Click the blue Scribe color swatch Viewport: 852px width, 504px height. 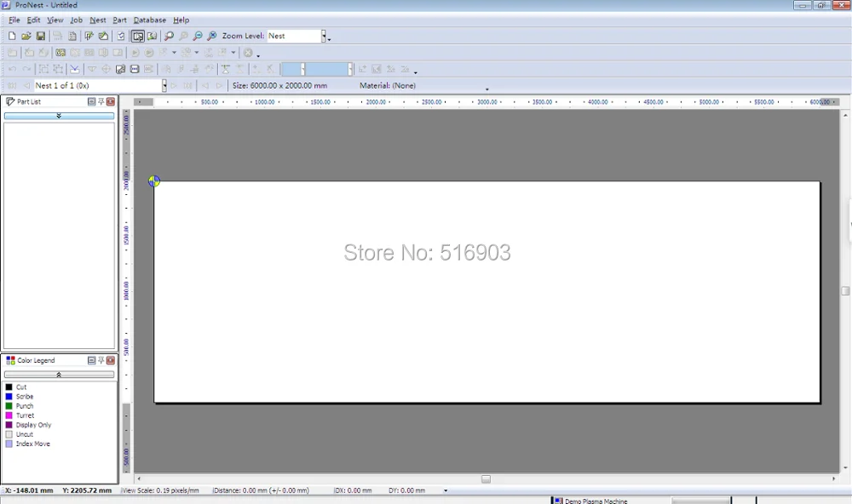pyautogui.click(x=9, y=397)
